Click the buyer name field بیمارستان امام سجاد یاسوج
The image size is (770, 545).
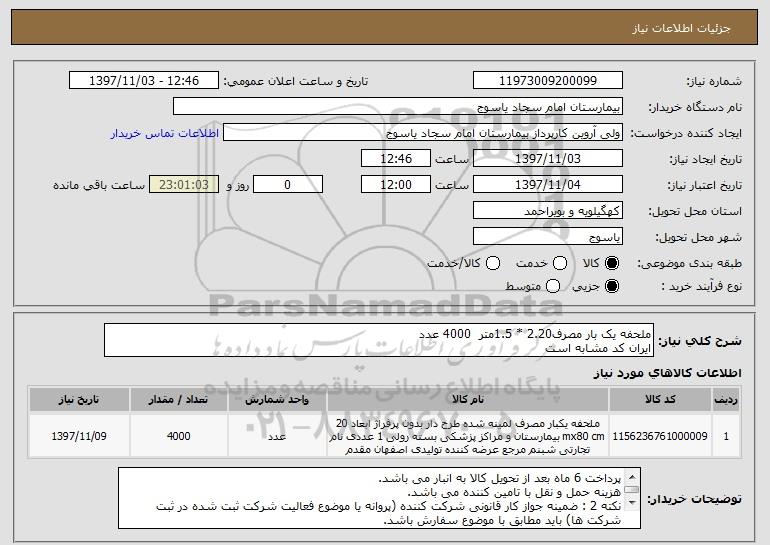point(398,107)
